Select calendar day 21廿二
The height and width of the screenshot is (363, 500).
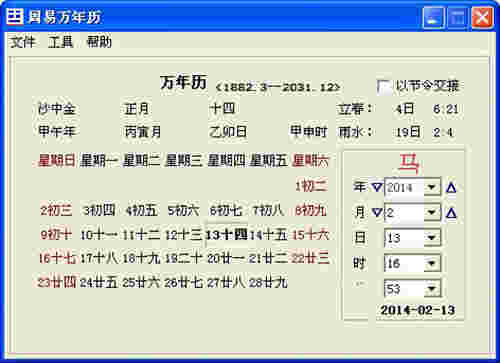tap(268, 258)
